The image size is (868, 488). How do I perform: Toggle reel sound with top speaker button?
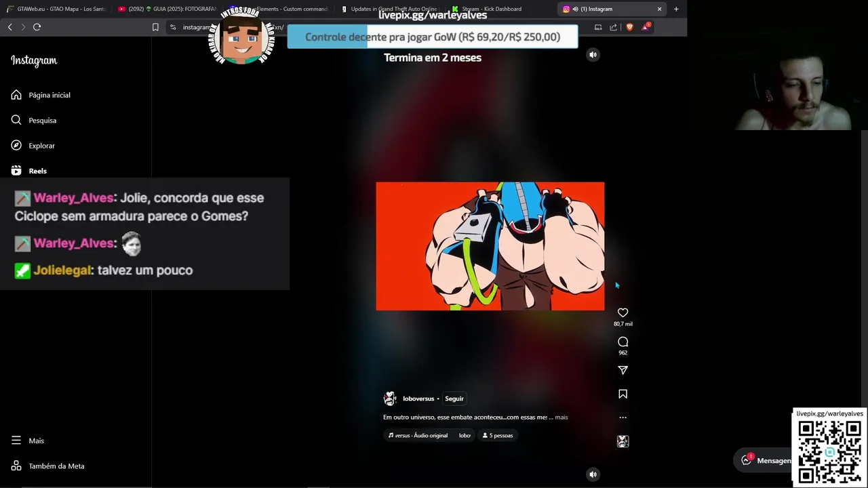[x=593, y=55]
